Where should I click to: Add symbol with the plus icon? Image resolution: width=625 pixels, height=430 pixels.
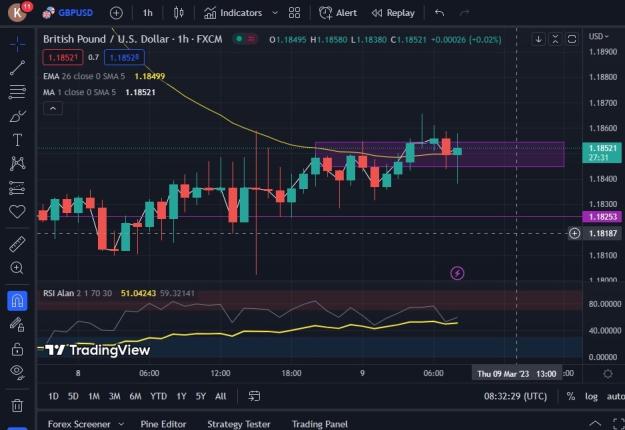coord(116,13)
